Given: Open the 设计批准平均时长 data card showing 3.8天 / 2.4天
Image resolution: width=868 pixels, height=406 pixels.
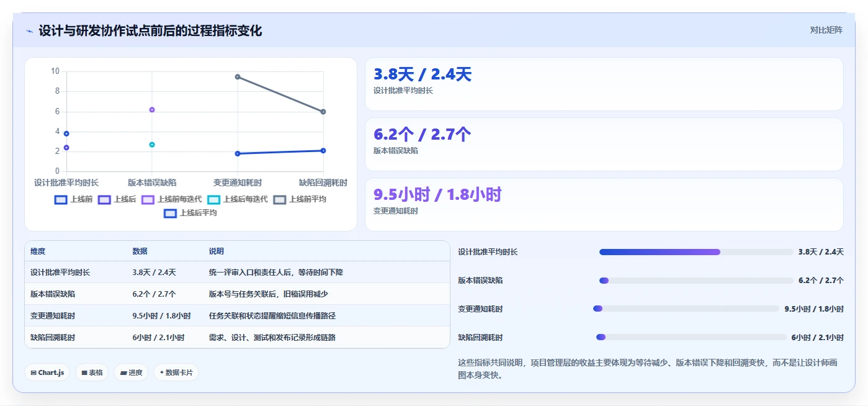Looking at the screenshot, I should click(604, 84).
